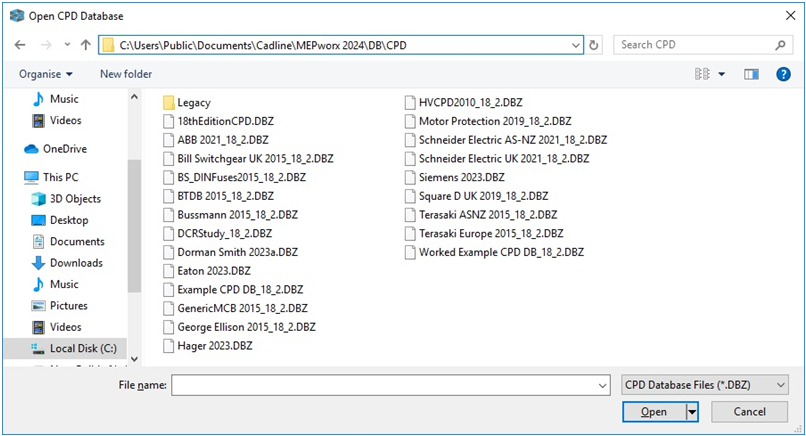Select Worked Example CPD DB_18_2.DBZ file

point(494,252)
